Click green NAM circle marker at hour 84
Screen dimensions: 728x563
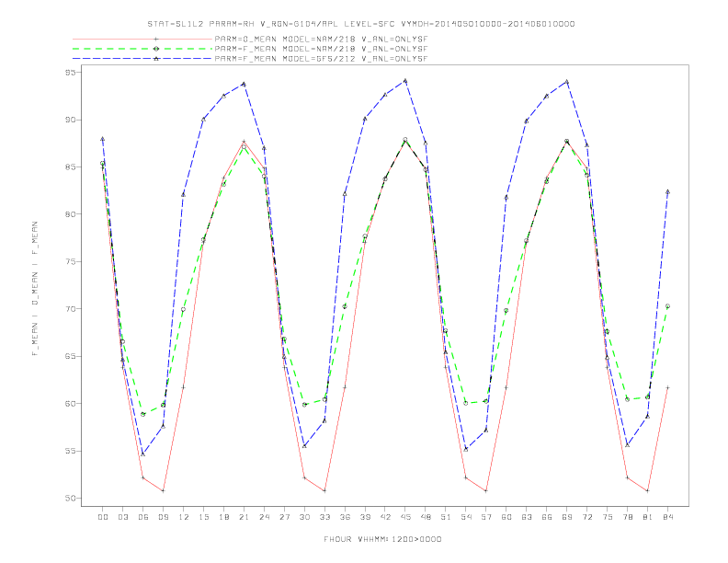(667, 306)
